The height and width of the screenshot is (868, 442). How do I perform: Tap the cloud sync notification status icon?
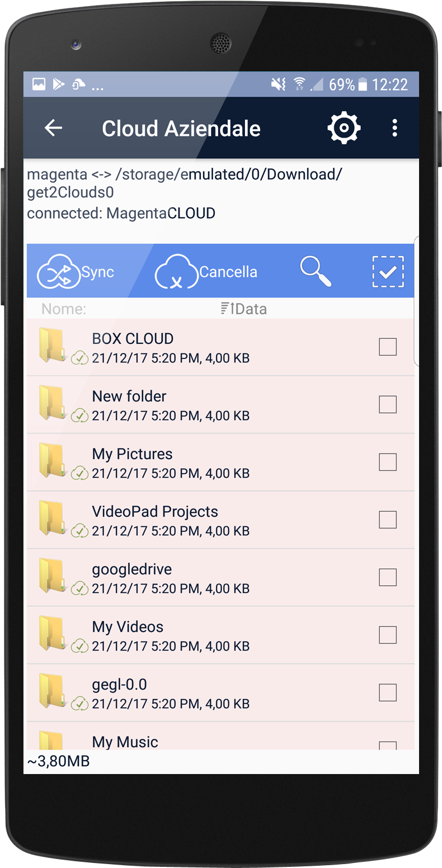79,84
